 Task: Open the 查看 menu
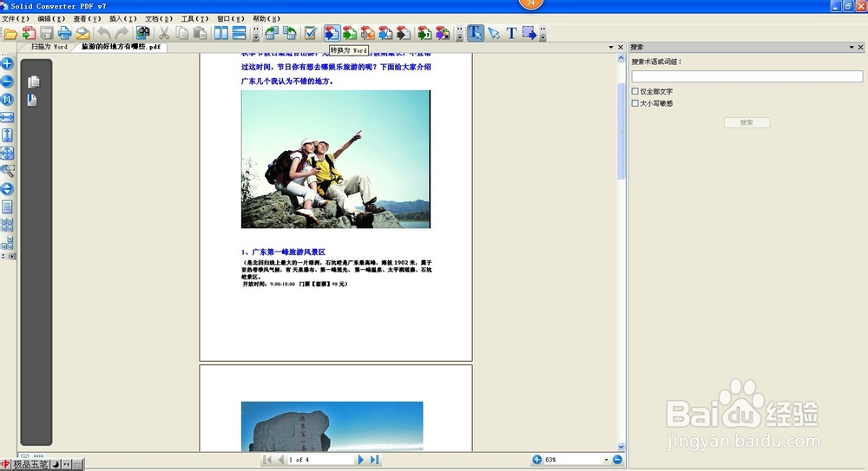pos(87,19)
